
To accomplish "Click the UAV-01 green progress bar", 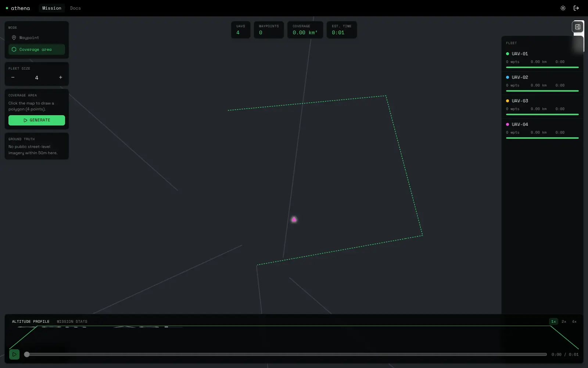I will tap(542, 67).
